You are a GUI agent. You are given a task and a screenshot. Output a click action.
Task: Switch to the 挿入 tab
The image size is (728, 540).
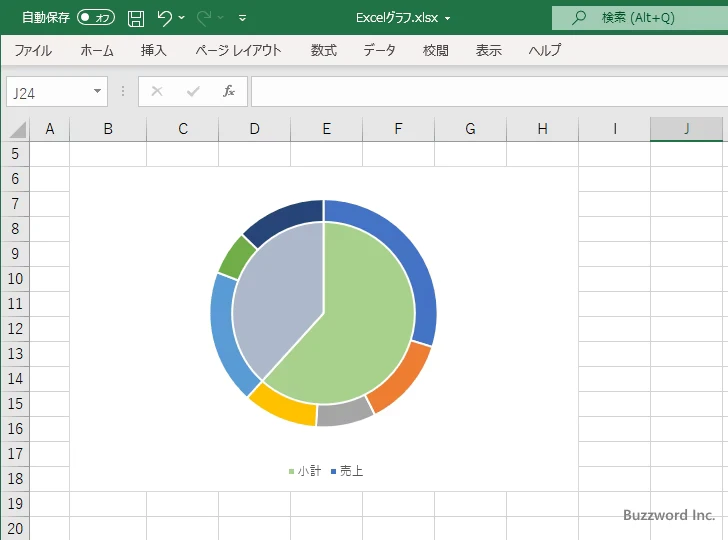[x=154, y=50]
